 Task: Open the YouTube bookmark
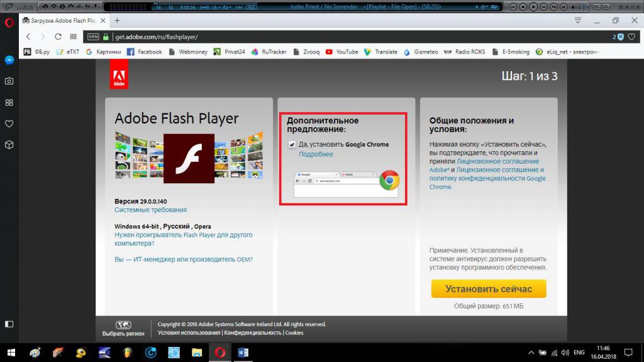(341, 52)
